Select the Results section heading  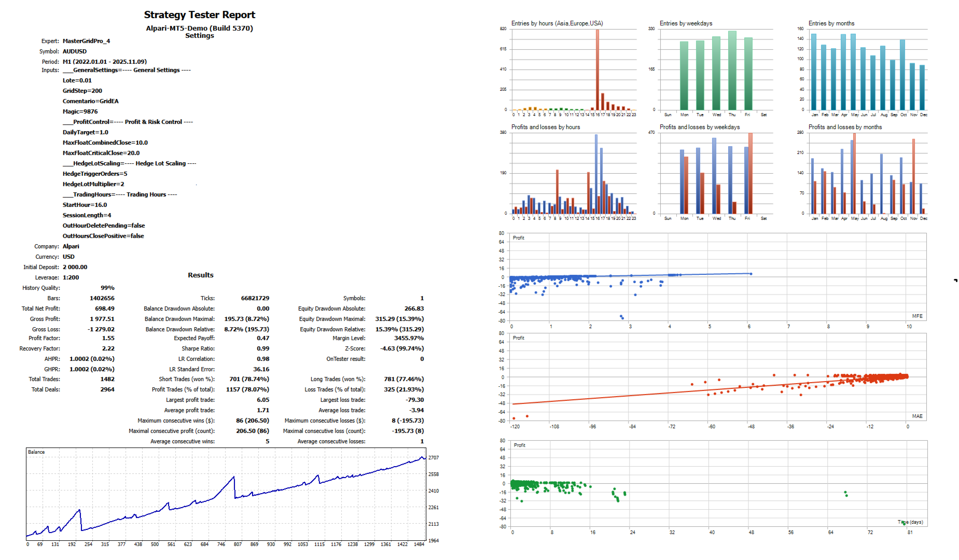(201, 275)
